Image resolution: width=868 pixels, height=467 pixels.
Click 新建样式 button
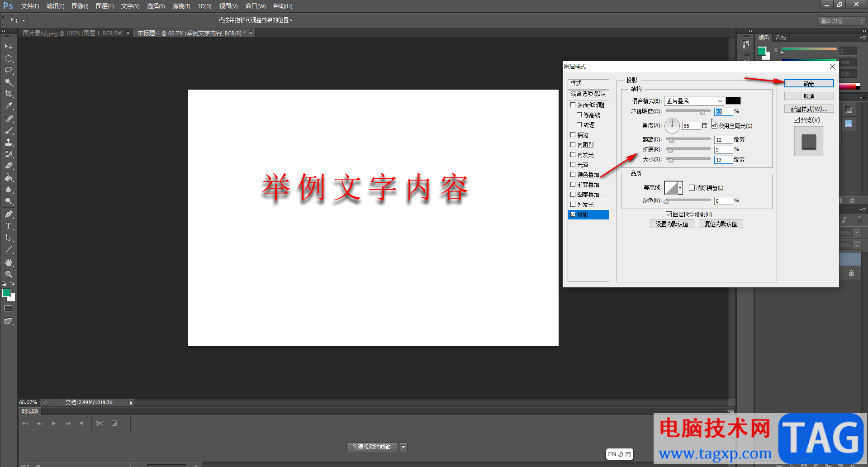tap(809, 109)
